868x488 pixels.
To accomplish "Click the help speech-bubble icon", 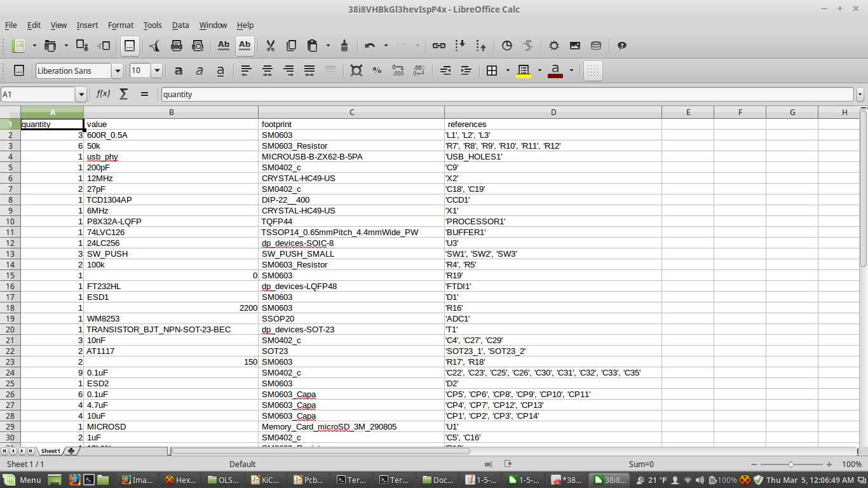I will 622,46.
